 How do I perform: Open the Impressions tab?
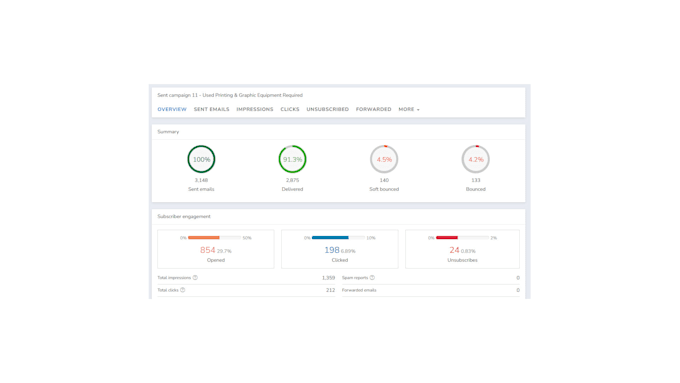pyautogui.click(x=255, y=109)
